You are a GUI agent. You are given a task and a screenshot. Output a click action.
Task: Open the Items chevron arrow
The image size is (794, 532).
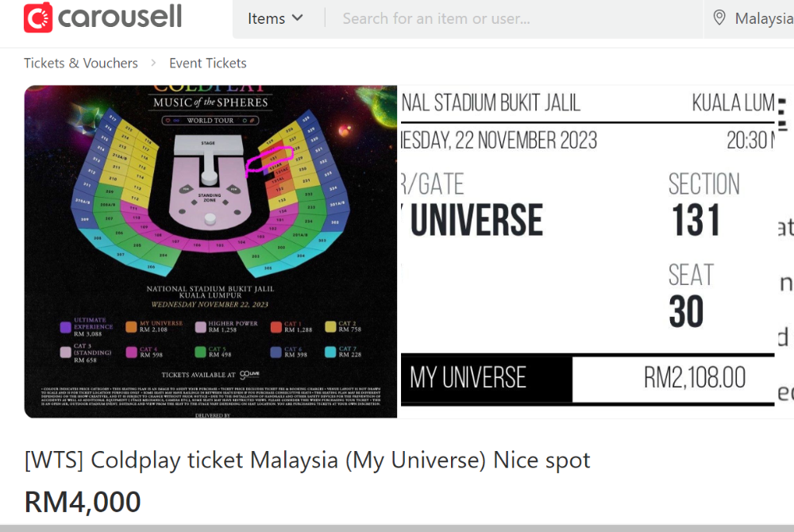tap(297, 17)
